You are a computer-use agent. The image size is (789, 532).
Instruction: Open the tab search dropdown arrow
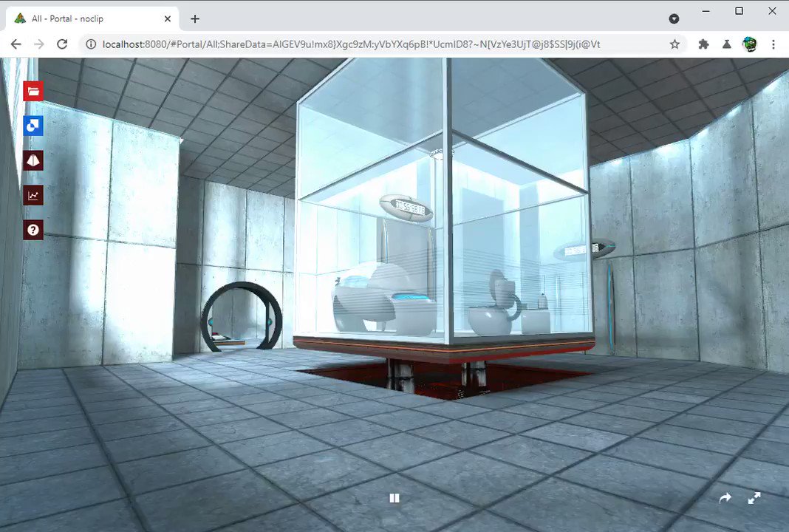click(x=674, y=18)
